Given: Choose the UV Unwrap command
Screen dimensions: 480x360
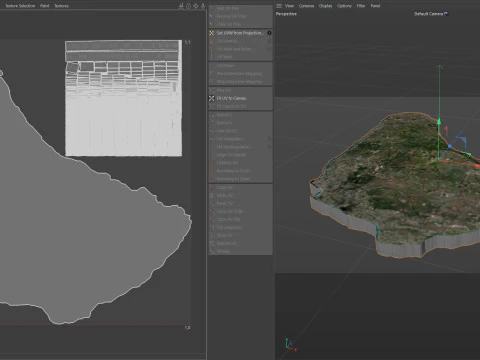Looking at the screenshot, I should [x=240, y=41].
